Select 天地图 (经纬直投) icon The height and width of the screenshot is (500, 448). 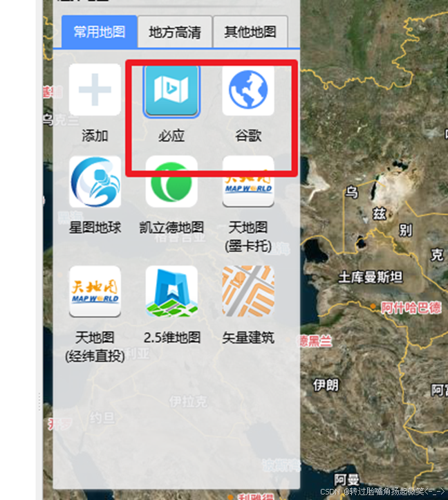(95, 291)
